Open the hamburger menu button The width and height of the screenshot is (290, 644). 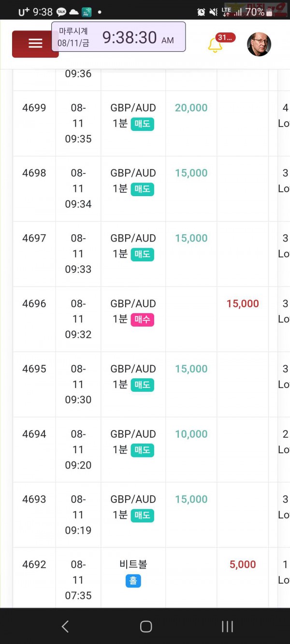pos(35,43)
